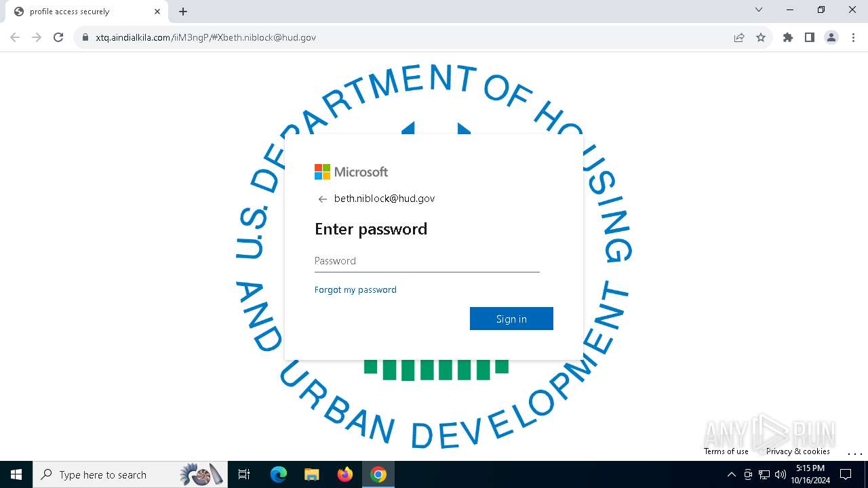Screen dimensions: 868x488
Task: Click the share page icon
Action: [739, 37]
